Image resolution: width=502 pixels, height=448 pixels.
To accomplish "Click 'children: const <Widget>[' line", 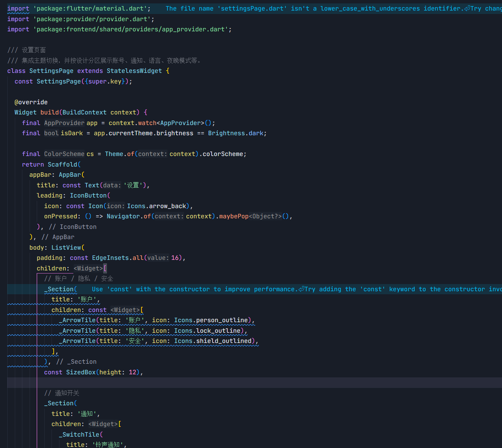I will tap(97, 310).
